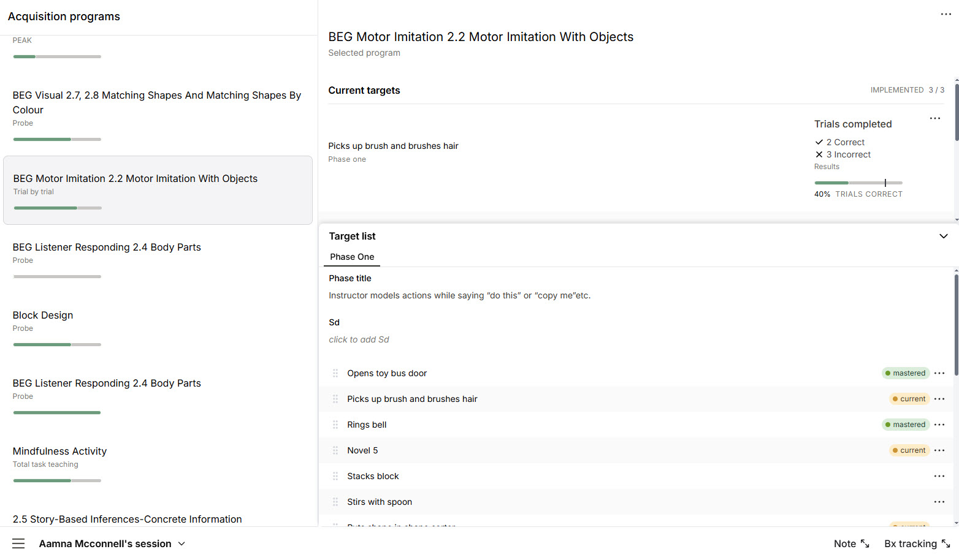Open the Trials completed ellipsis menu
The image size is (959, 560).
tap(934, 118)
